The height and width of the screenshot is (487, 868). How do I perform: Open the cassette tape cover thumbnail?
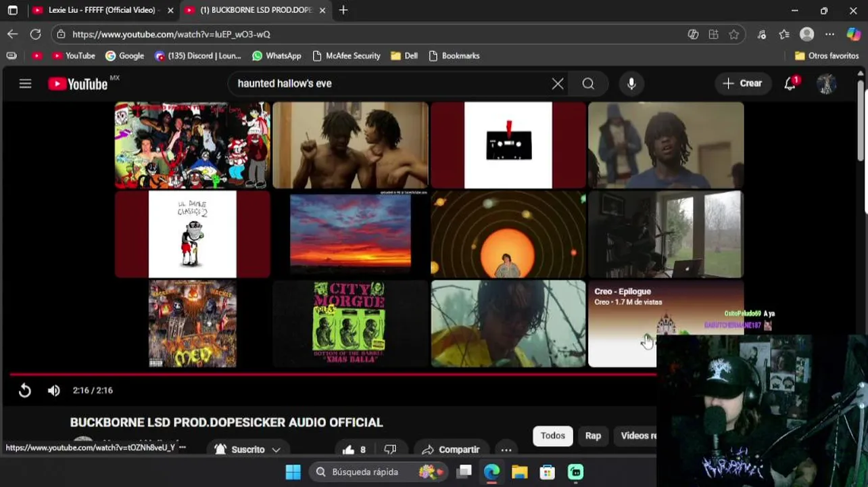(508, 145)
